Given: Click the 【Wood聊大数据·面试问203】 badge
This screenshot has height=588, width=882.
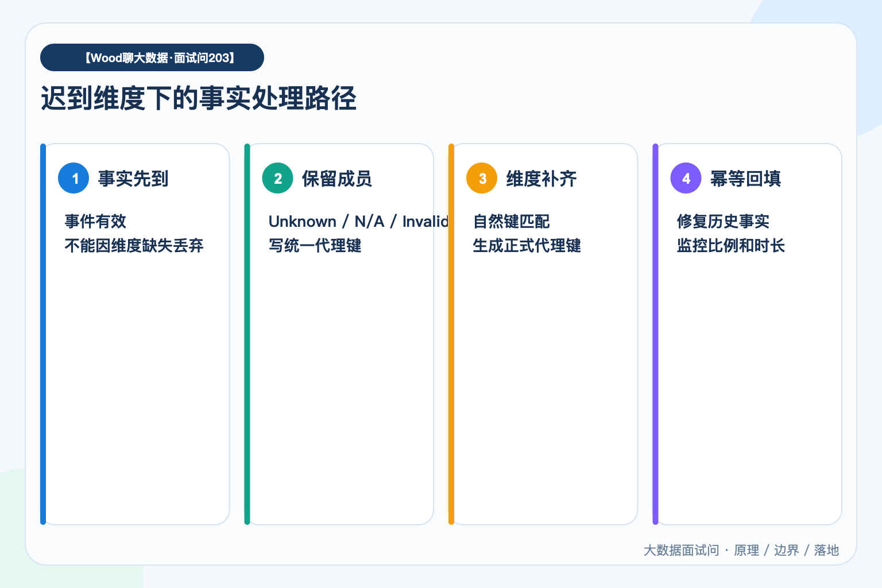Looking at the screenshot, I should 152,57.
